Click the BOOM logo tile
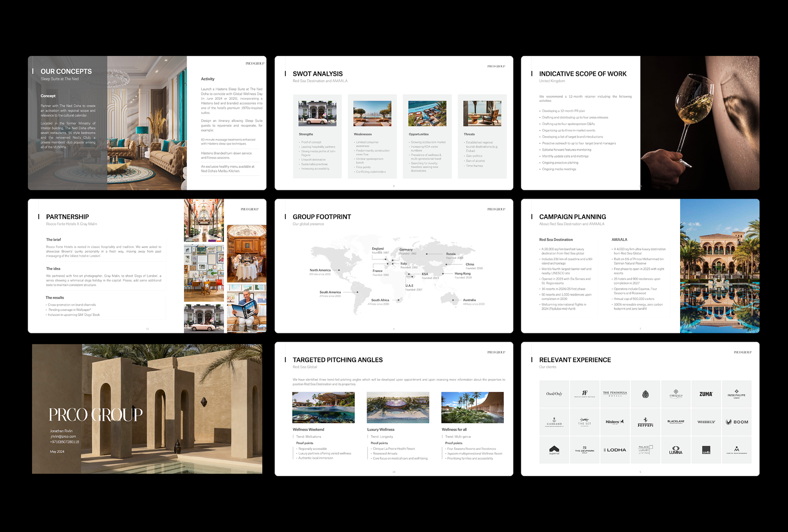The width and height of the screenshot is (788, 532). tap(736, 422)
